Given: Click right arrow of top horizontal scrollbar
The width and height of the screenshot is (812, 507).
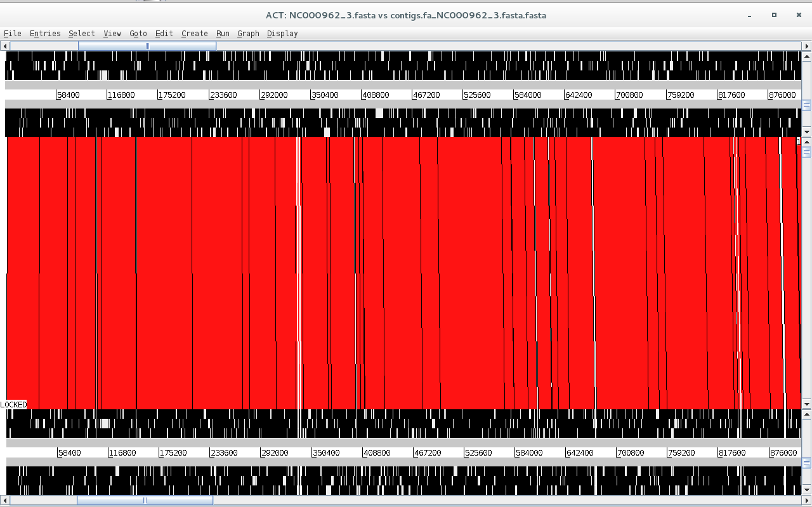Looking at the screenshot, I should click(807, 46).
